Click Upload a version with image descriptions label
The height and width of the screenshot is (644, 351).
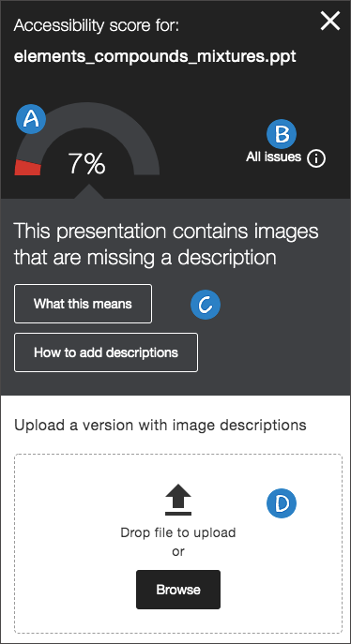(x=160, y=425)
